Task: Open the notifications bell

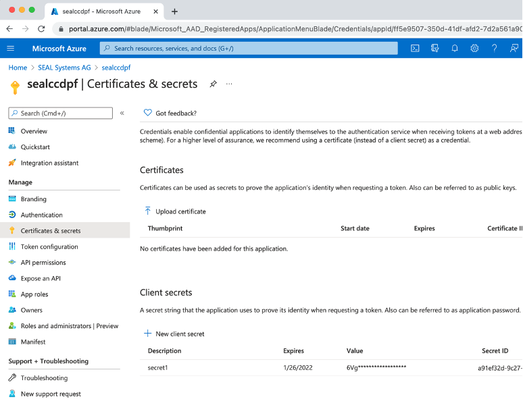Action: point(455,49)
